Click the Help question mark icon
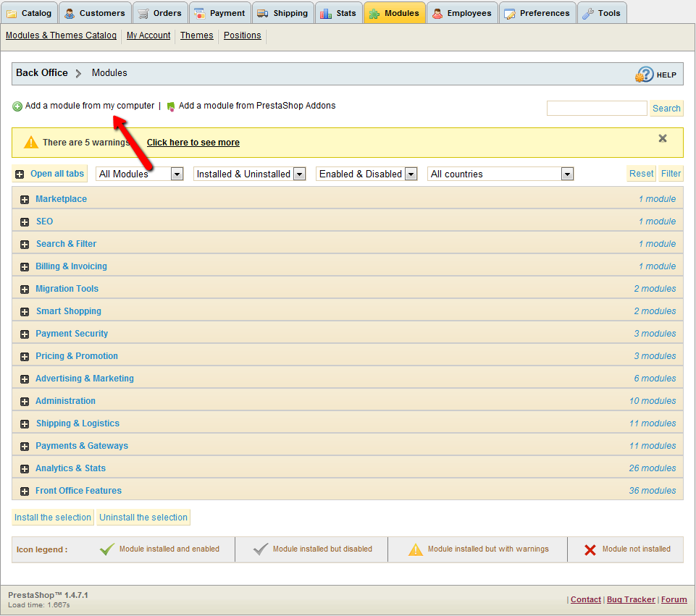 [x=645, y=75]
